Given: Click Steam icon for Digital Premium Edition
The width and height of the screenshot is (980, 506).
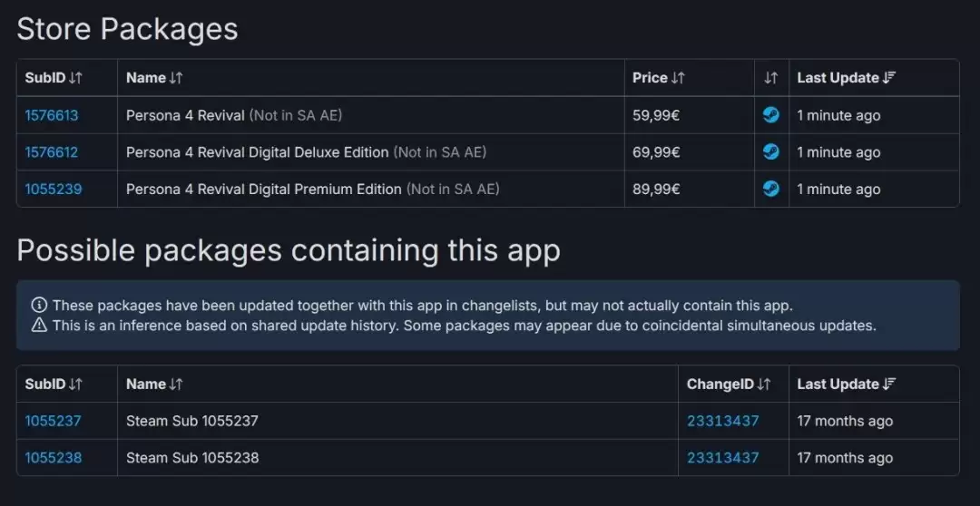Looking at the screenshot, I should pyautogui.click(x=770, y=189).
